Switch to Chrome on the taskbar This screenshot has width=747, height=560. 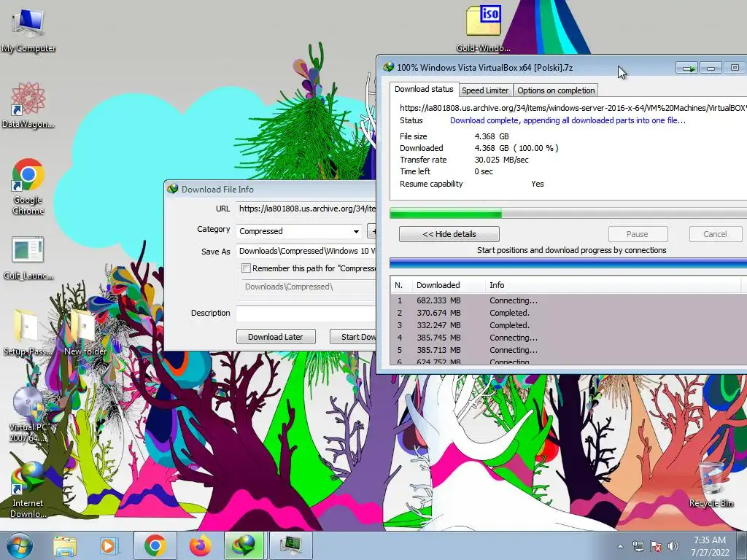pos(155,545)
